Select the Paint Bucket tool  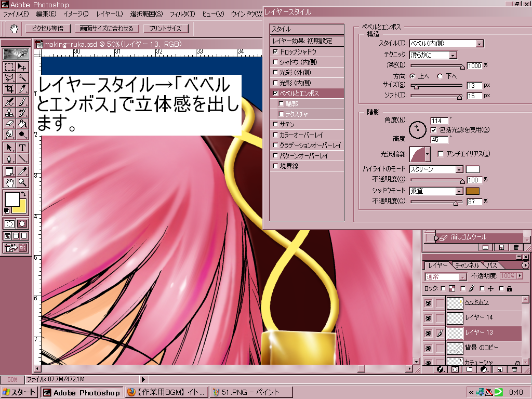22,124
